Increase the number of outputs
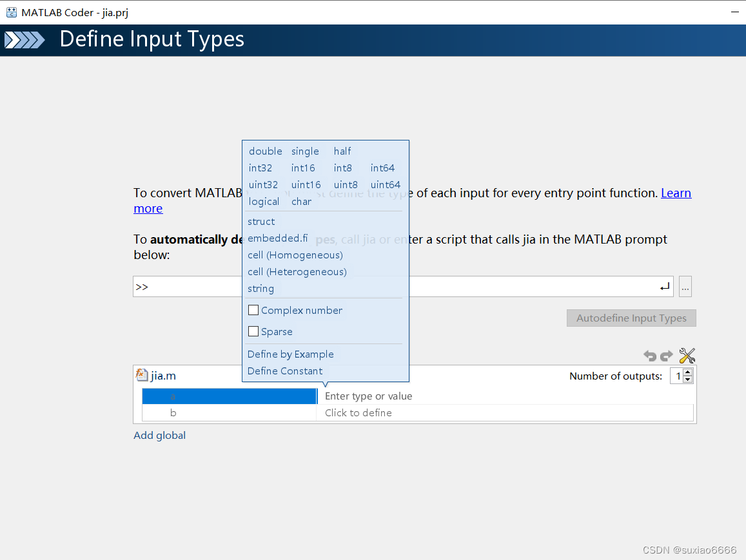The width and height of the screenshot is (746, 560). 687,372
